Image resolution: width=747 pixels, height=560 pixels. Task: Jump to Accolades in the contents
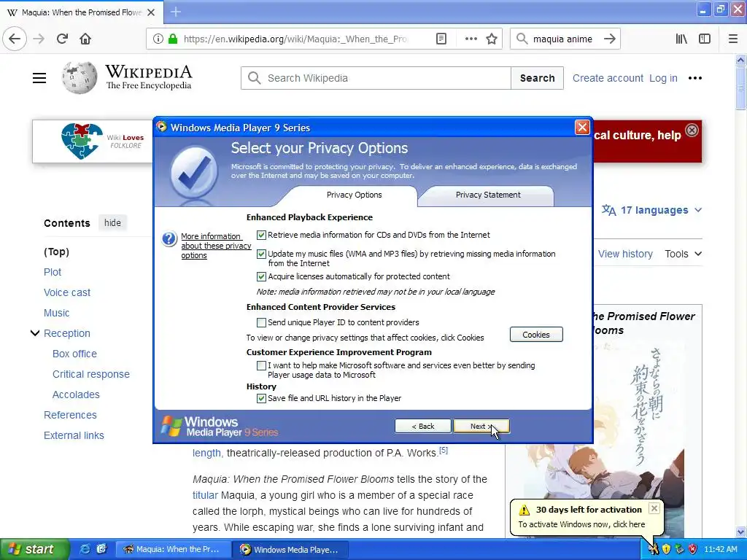click(76, 394)
